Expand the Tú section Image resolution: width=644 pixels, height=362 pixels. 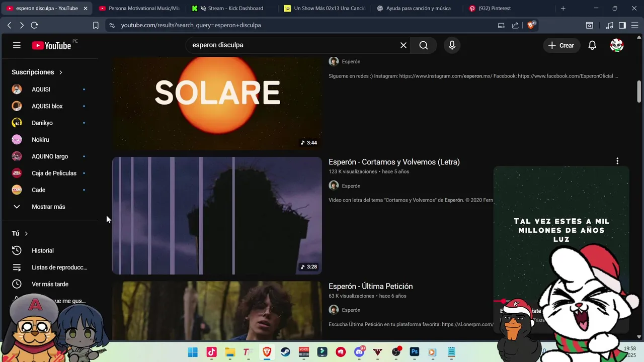click(20, 233)
